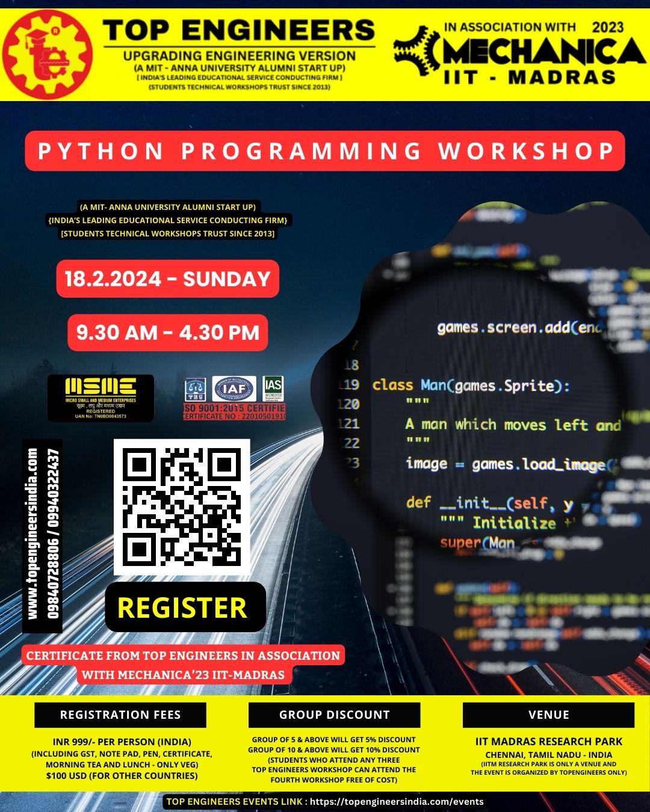This screenshot has height=812, width=650.
Task: Click the 'class Man(games.Sprite):' code line
Action: point(471,386)
